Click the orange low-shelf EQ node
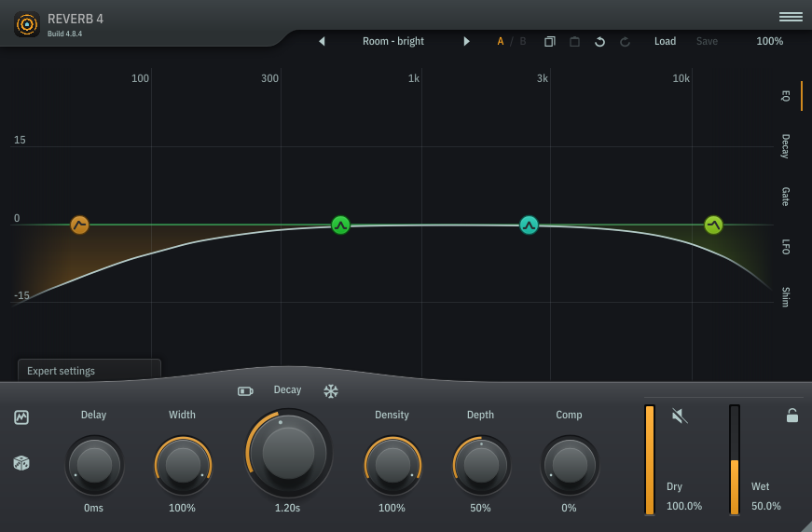The width and height of the screenshot is (812, 532). click(x=80, y=225)
